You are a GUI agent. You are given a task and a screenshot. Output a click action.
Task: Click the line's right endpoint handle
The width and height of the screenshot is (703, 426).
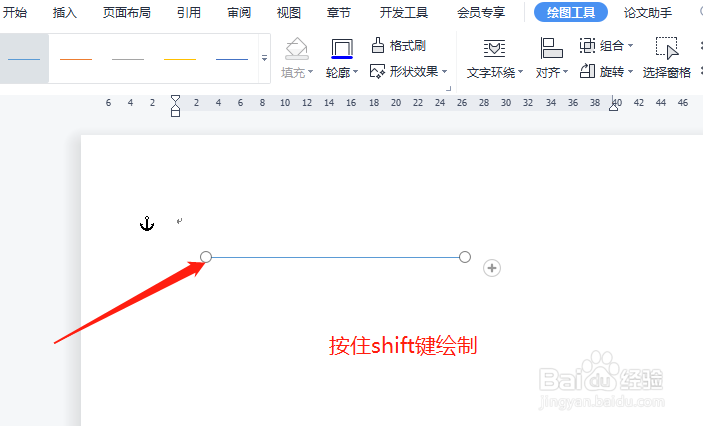tap(465, 257)
